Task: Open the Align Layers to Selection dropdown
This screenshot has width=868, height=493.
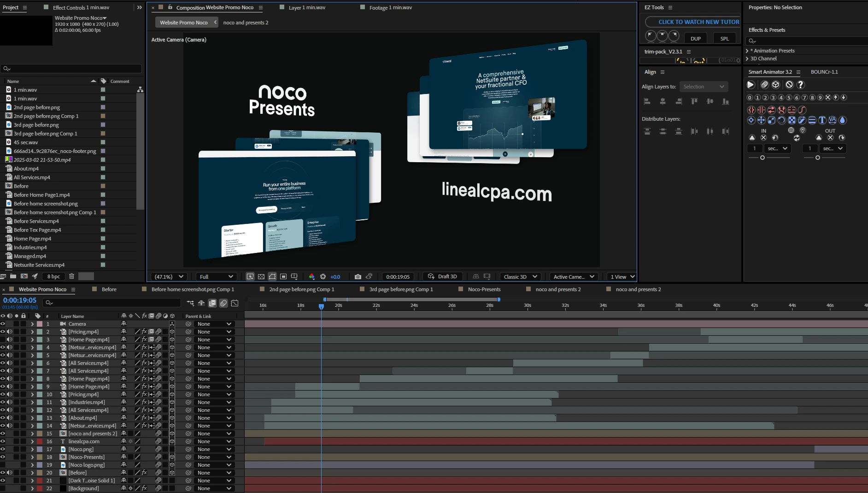Action: coord(704,87)
